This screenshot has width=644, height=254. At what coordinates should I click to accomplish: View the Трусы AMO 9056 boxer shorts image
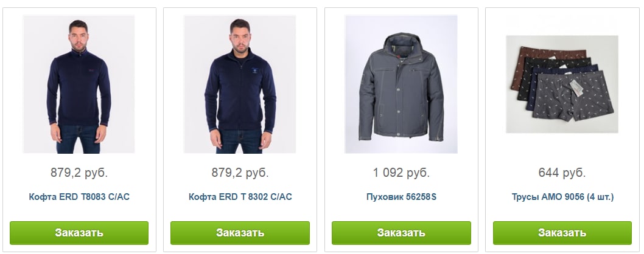562,84
